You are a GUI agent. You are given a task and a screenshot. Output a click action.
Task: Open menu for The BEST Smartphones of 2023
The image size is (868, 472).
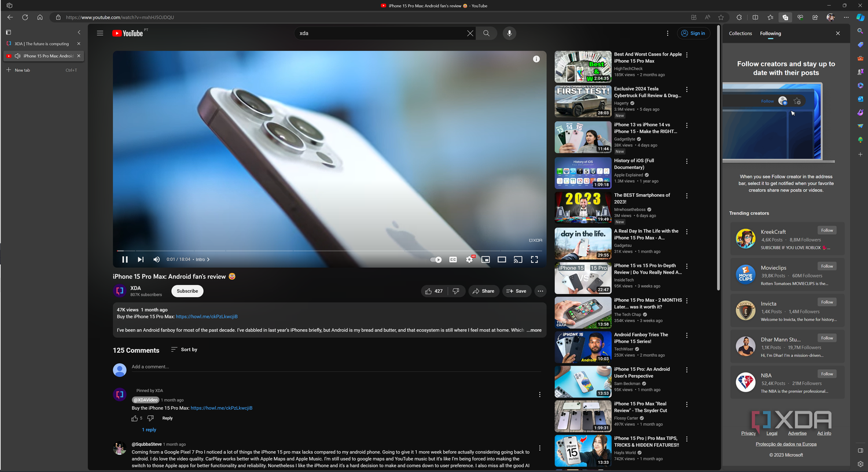coord(687,196)
